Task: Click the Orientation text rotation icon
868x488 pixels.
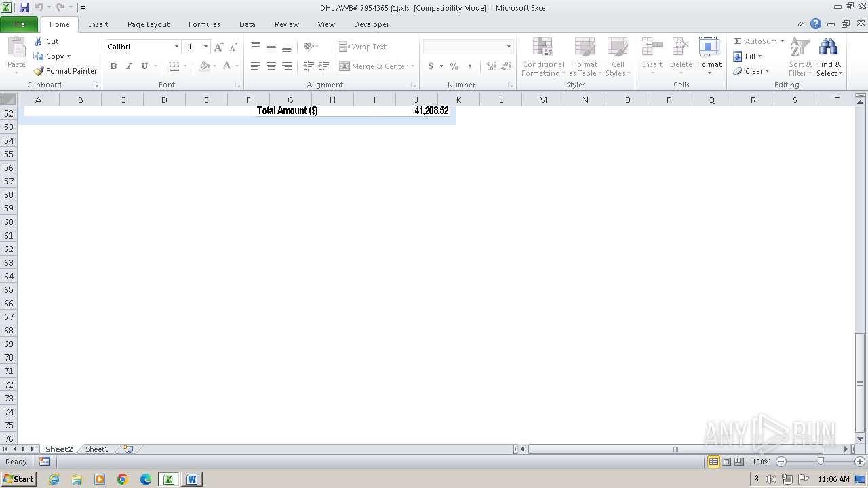Action: [x=309, y=47]
